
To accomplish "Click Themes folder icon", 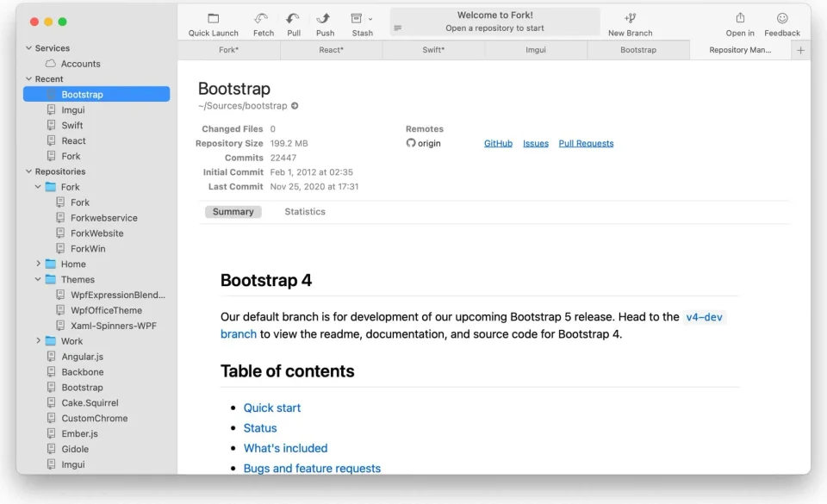I will point(51,279).
